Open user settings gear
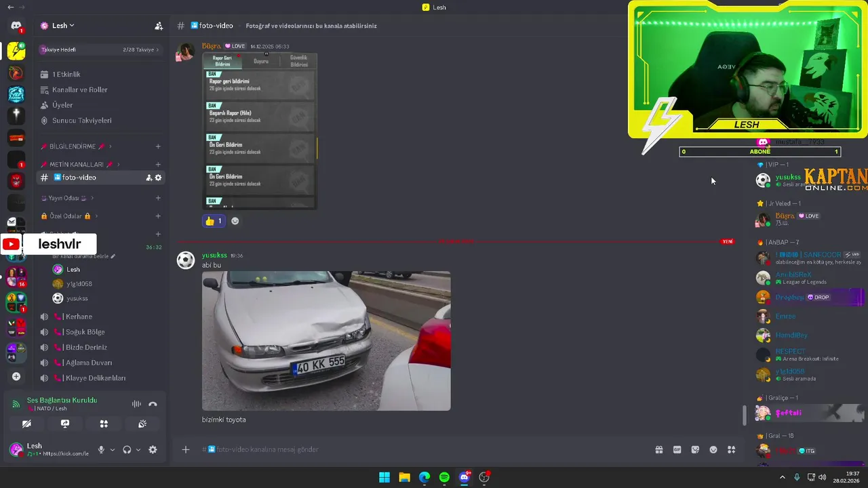The image size is (868, 488). point(153,449)
